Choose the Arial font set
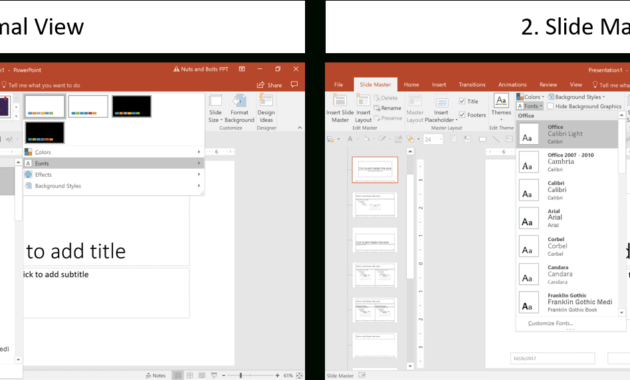Screen dimensions: 630x380 pos(567,218)
